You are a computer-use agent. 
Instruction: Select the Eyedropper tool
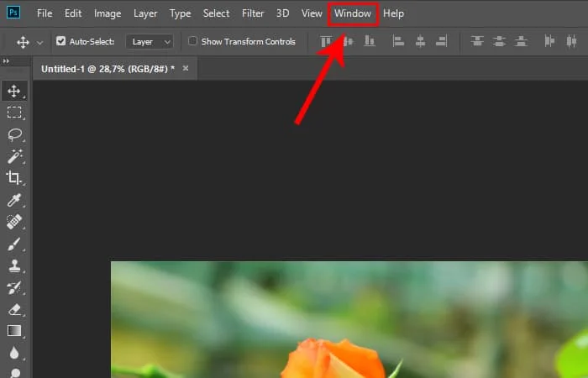coord(14,200)
